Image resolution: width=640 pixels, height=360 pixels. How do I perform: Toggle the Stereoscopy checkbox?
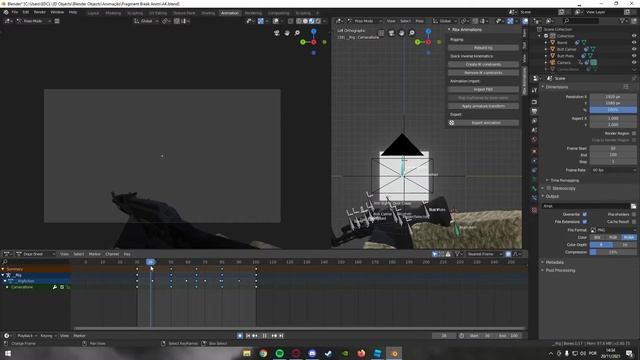pyautogui.click(x=548, y=188)
